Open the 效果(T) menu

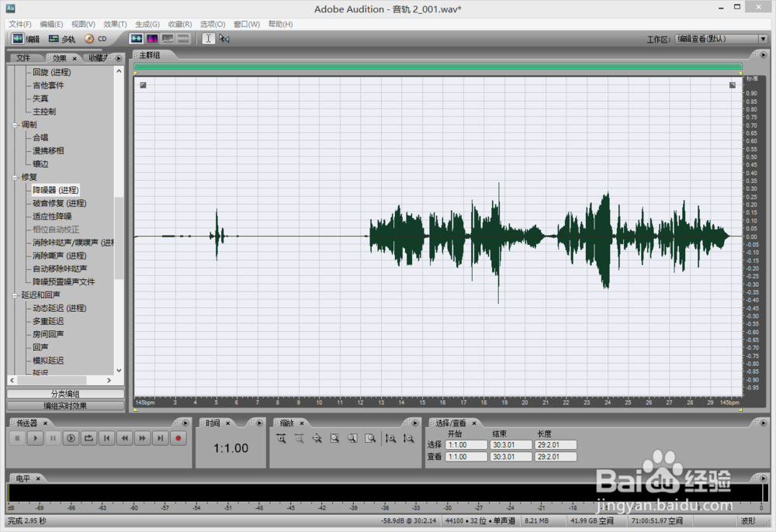(115, 24)
